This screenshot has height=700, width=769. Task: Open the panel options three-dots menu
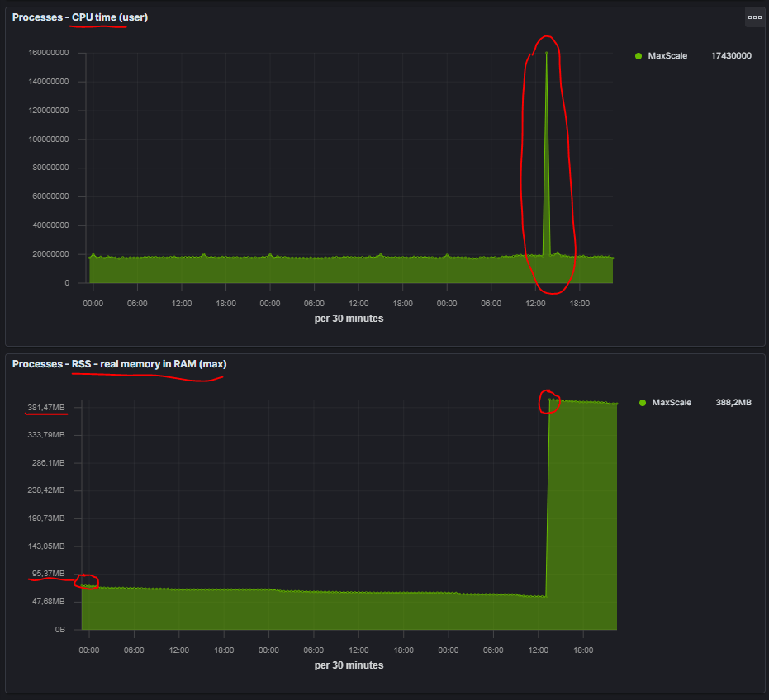[754, 17]
